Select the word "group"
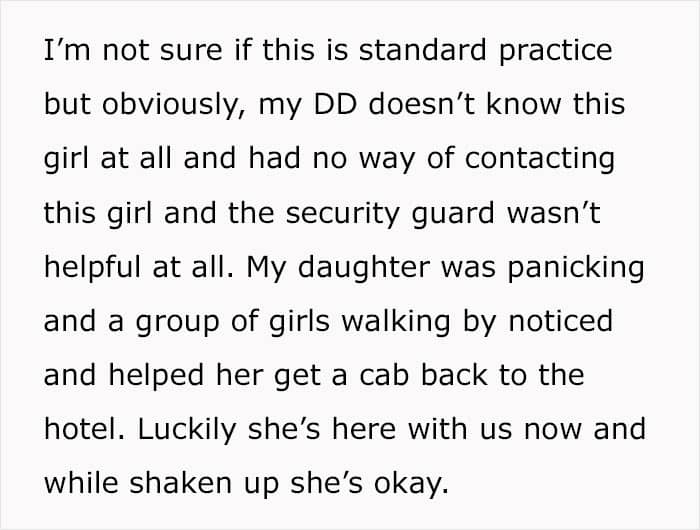The height and width of the screenshot is (530, 700). coord(178,323)
